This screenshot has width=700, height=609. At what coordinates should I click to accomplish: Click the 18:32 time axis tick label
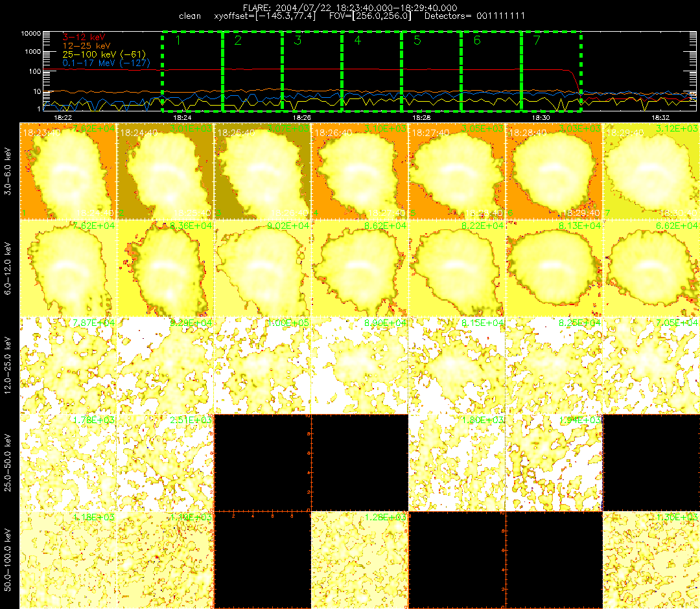[660, 118]
